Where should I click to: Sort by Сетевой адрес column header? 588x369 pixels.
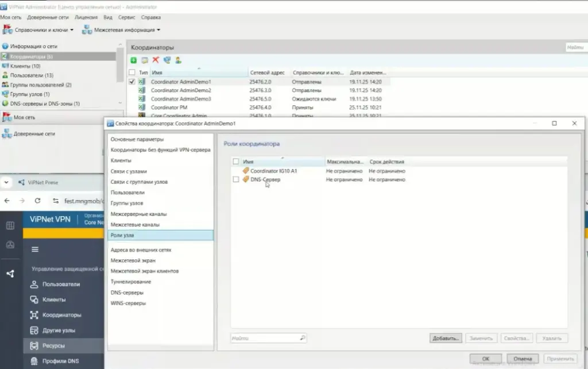[x=268, y=72]
